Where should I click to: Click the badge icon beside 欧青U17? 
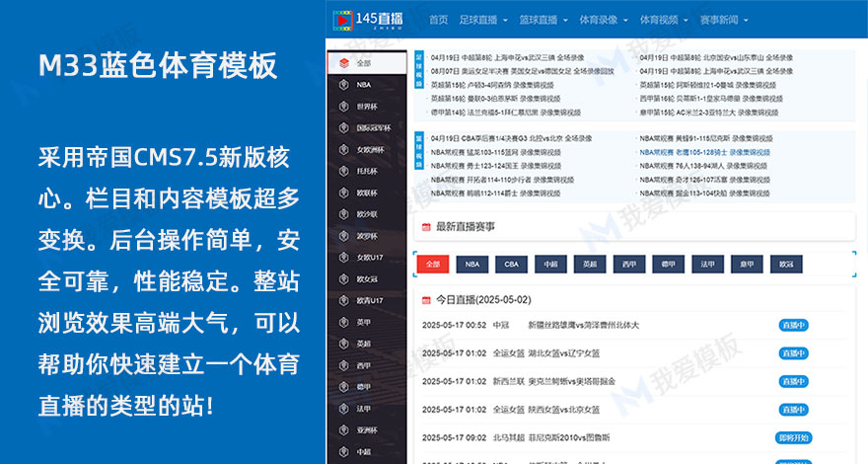(344, 300)
